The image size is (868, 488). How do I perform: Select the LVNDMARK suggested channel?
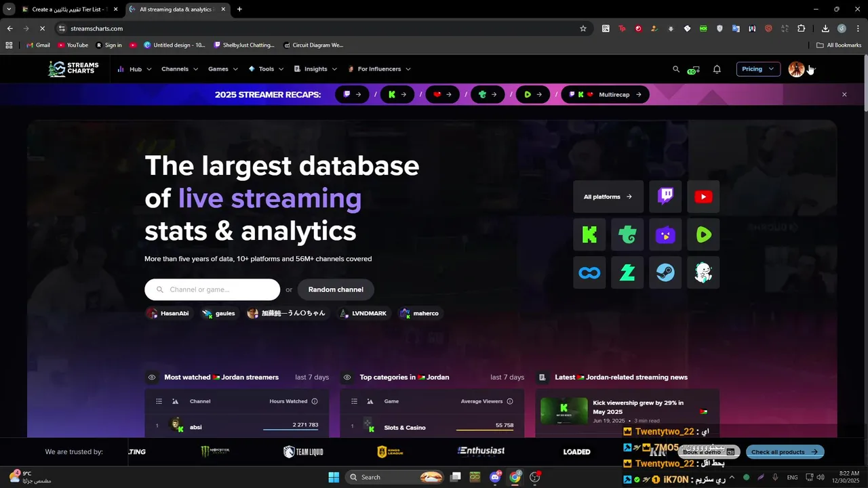point(363,313)
